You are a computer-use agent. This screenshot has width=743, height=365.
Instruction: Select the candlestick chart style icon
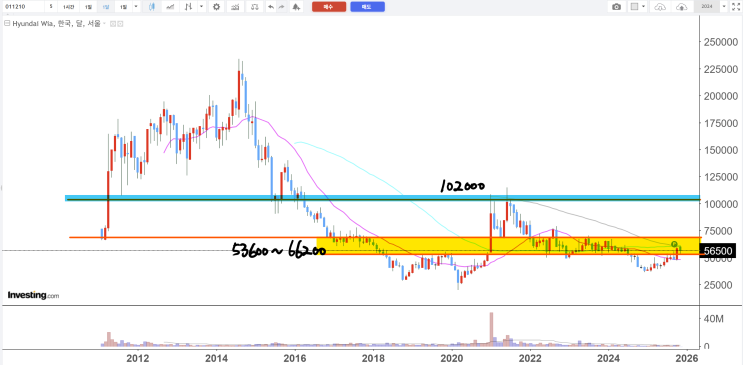pos(152,7)
